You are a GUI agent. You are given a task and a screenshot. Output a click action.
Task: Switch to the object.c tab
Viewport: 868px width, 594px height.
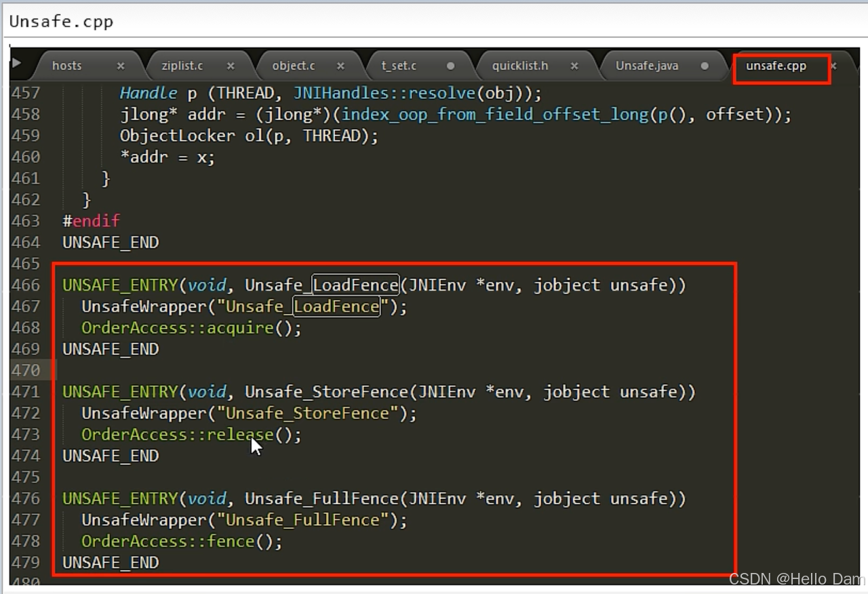[293, 66]
